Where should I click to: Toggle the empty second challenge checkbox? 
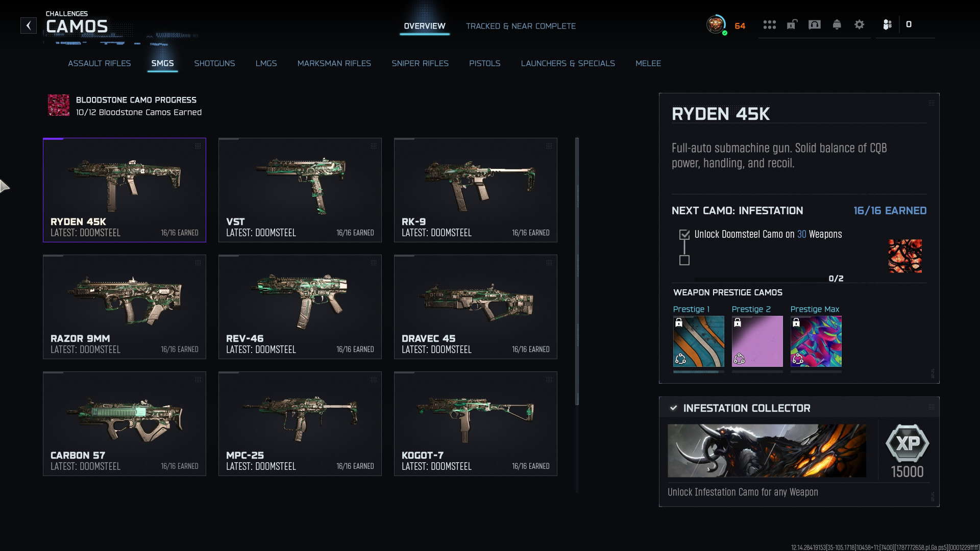tap(684, 260)
